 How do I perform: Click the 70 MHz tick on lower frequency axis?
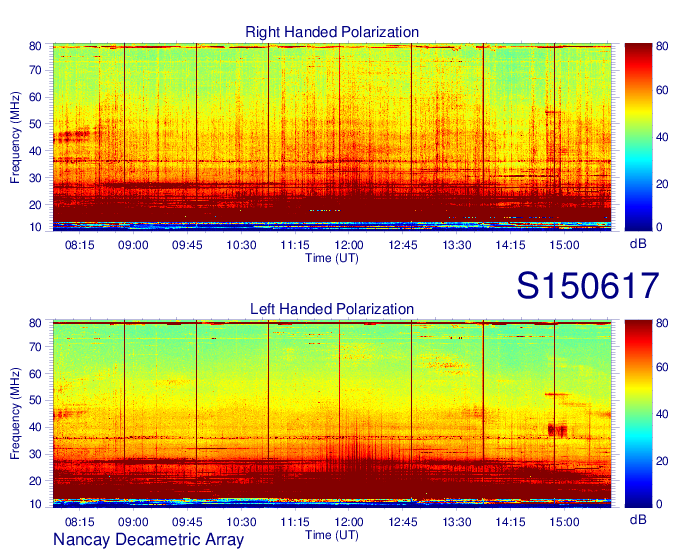35,347
